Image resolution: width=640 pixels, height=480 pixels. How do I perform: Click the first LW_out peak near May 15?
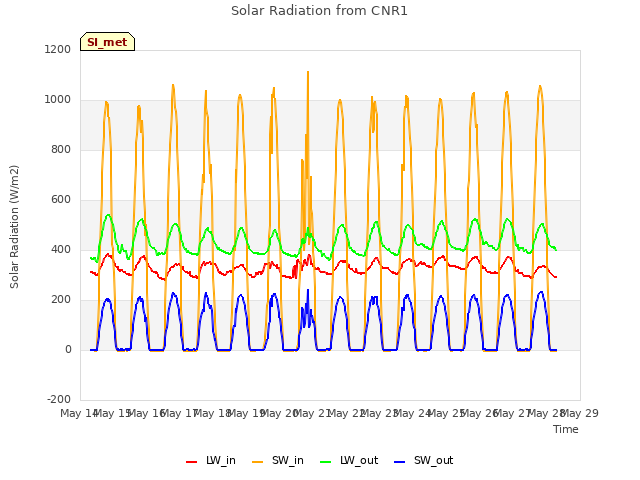[108, 215]
